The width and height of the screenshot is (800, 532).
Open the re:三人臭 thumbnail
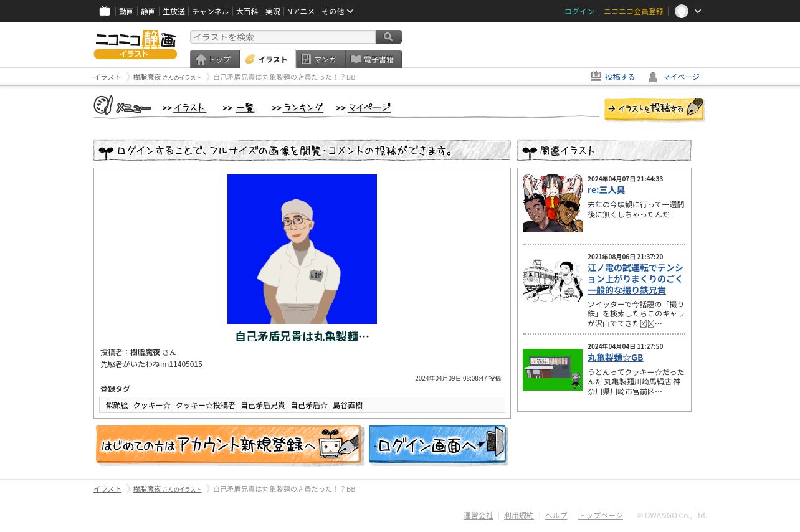click(553, 203)
